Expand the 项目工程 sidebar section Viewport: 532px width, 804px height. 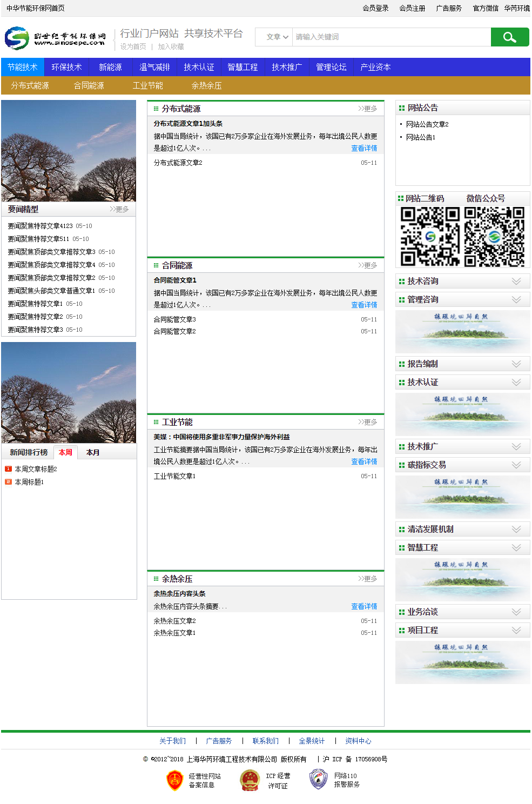coord(516,631)
